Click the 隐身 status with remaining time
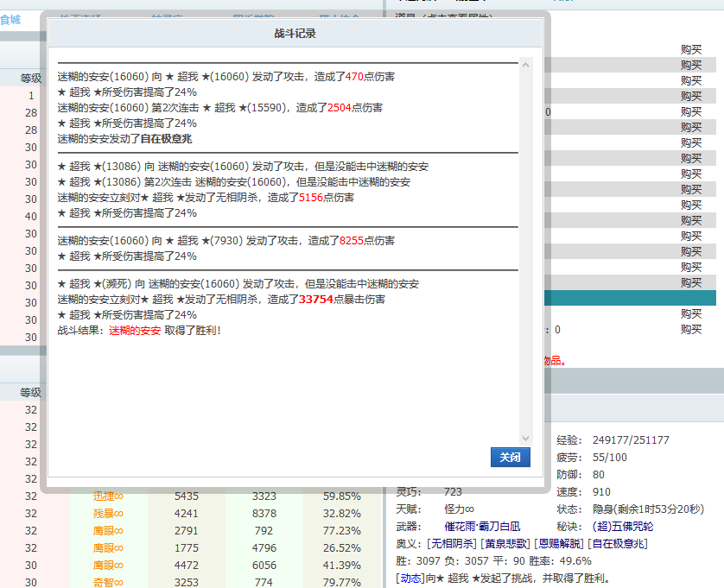Screen dimensions: 724x588 pos(648,509)
